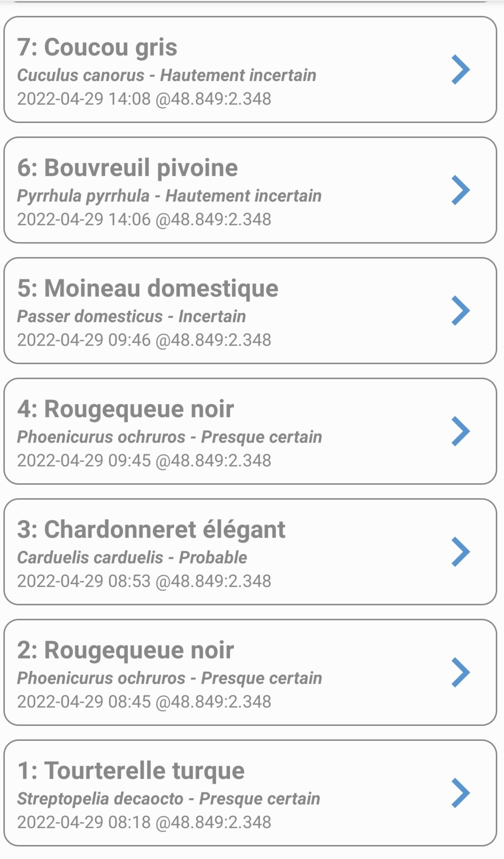The height and width of the screenshot is (859, 504).
Task: Open the chevron for Coucou gris entry
Action: tap(460, 69)
